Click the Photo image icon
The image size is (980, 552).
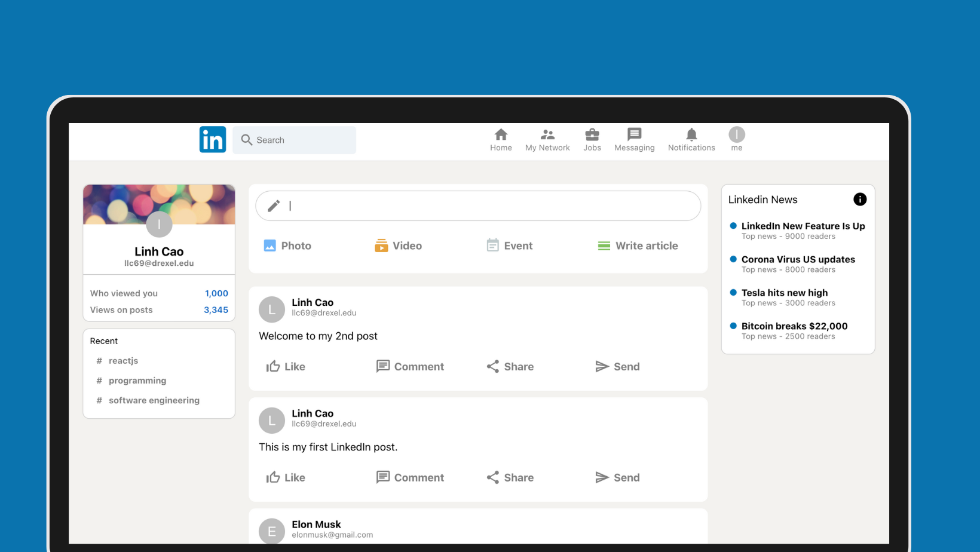click(x=270, y=246)
